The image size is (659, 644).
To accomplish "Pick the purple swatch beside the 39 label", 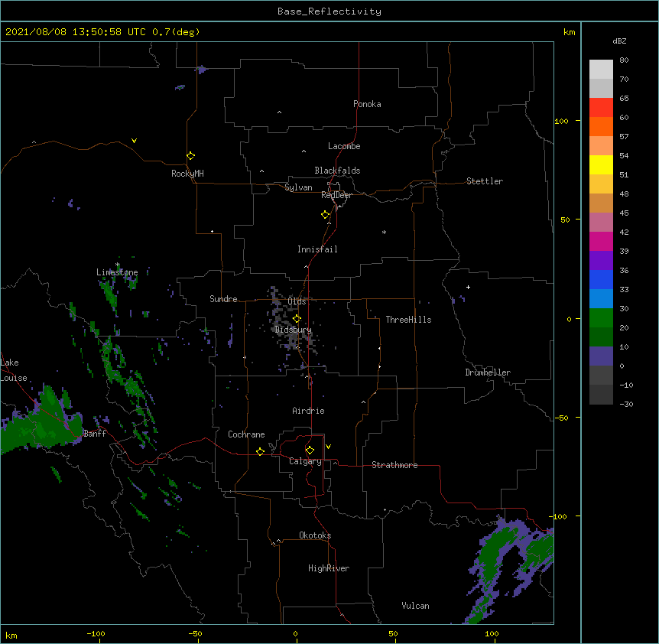I will pyautogui.click(x=601, y=260).
